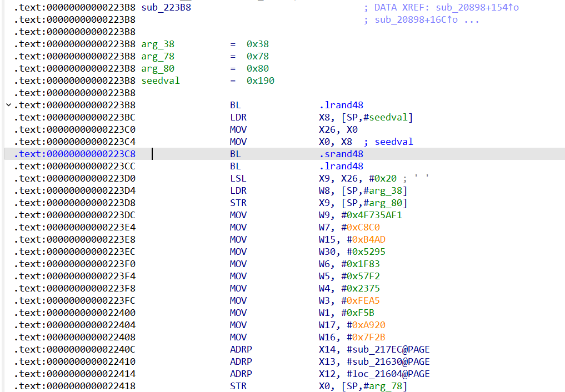Click the address .text:00000000000223C8

tap(74, 154)
